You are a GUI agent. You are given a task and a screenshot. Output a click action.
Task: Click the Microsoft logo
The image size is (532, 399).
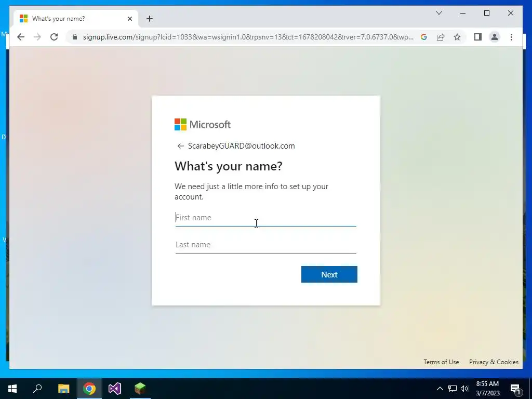[203, 125]
